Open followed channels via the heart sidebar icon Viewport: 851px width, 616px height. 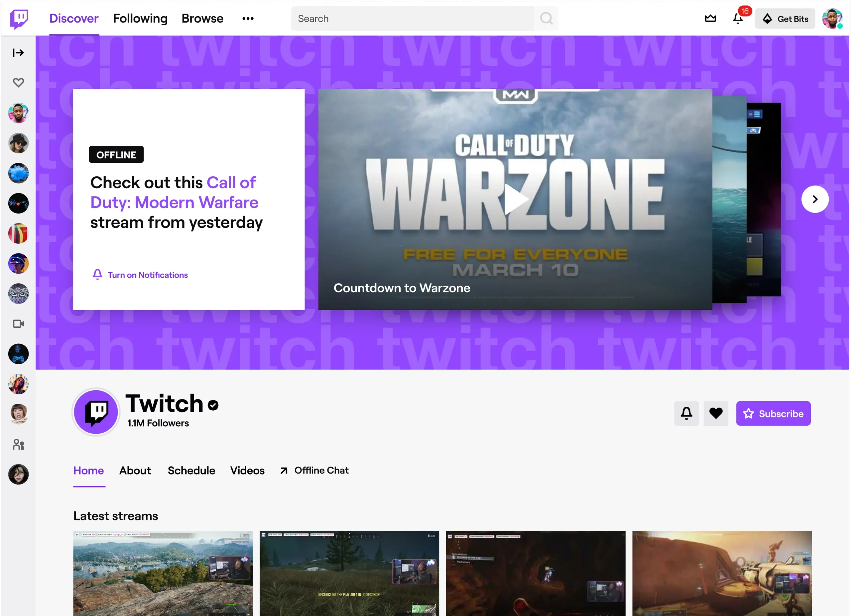18,82
